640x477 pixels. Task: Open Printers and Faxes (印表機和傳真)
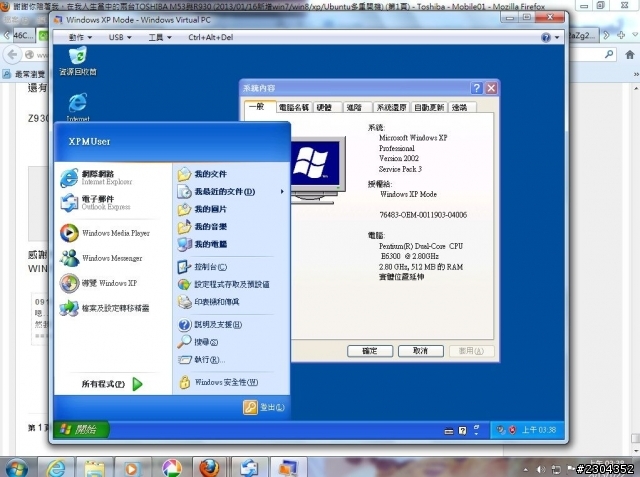209,302
